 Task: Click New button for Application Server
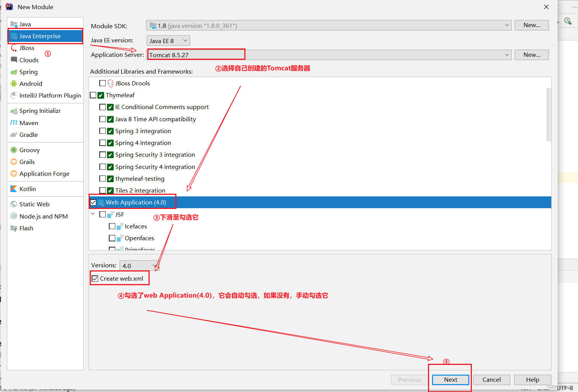[531, 55]
